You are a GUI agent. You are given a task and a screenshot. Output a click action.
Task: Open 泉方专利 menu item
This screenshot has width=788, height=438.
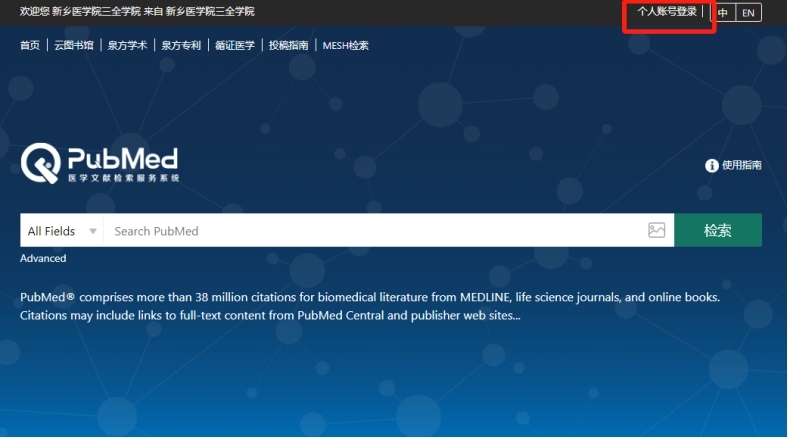coord(181,45)
